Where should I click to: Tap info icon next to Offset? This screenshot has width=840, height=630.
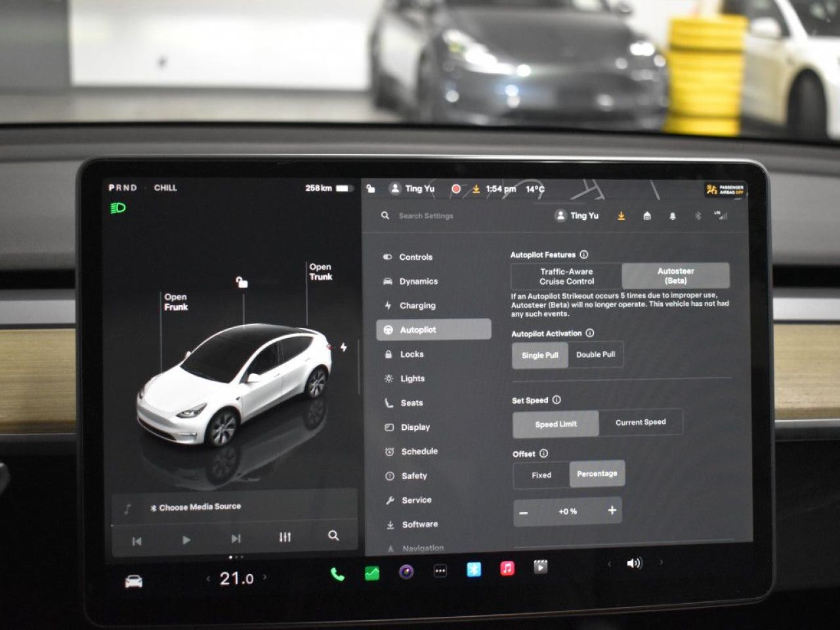coord(543,453)
